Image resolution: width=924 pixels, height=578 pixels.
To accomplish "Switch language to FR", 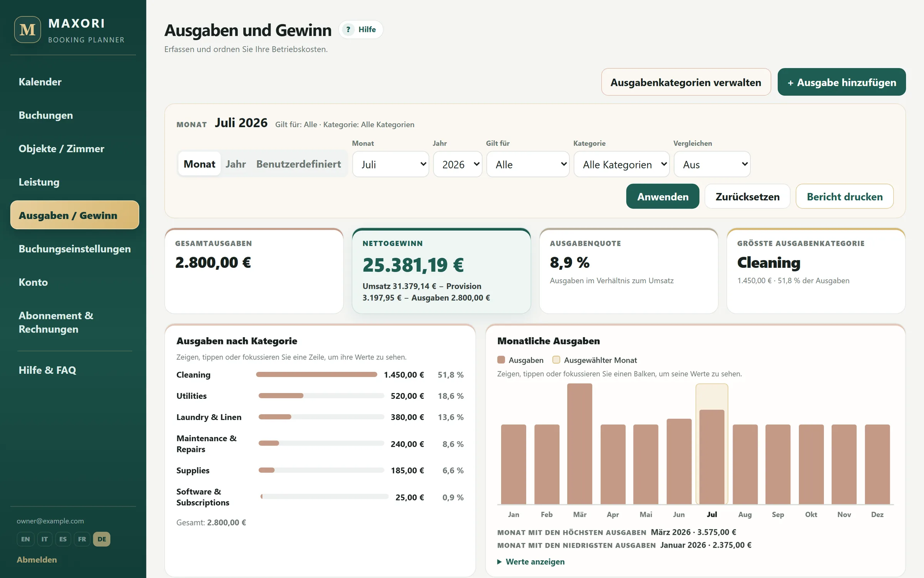I will (82, 539).
